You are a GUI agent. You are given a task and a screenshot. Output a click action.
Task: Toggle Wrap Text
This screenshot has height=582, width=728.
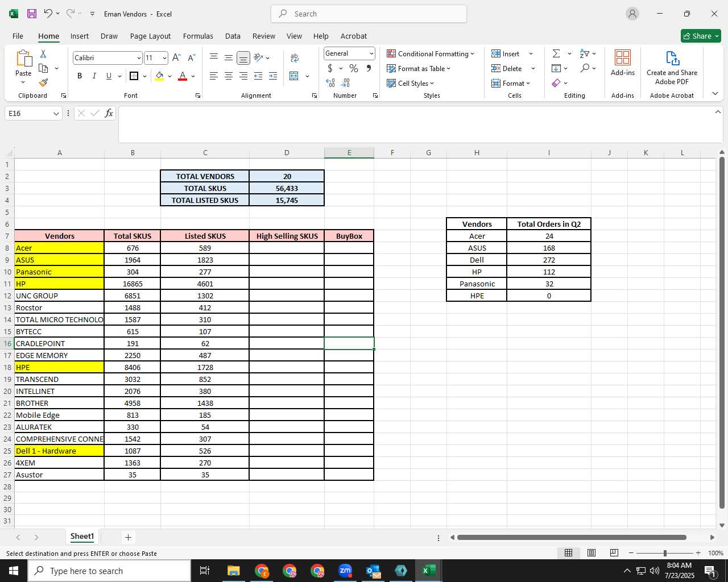click(294, 57)
